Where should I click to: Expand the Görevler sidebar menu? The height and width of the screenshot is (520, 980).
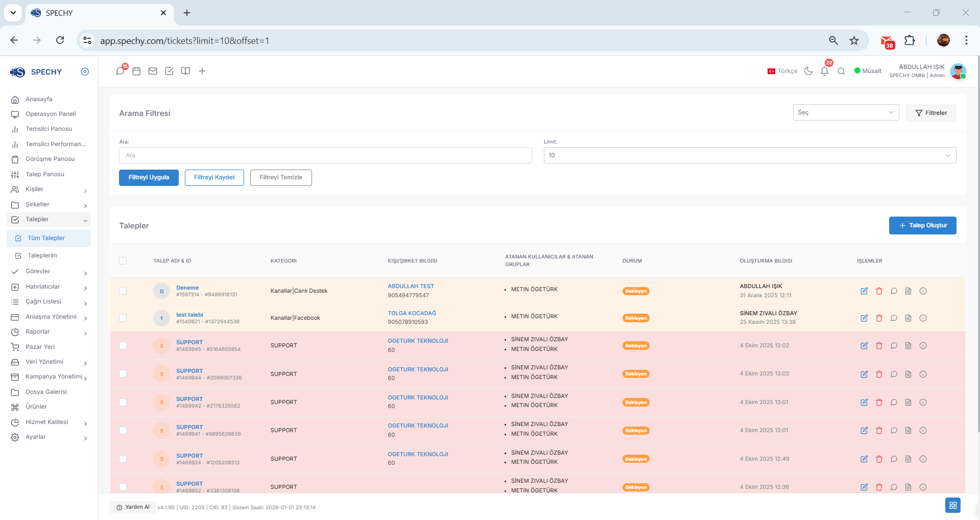point(50,272)
